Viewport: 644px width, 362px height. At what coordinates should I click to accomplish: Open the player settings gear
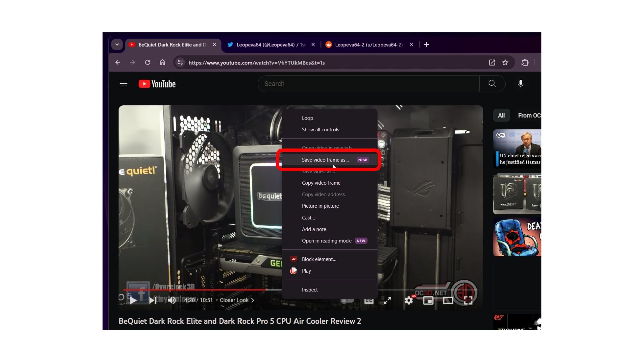pyautogui.click(x=408, y=301)
